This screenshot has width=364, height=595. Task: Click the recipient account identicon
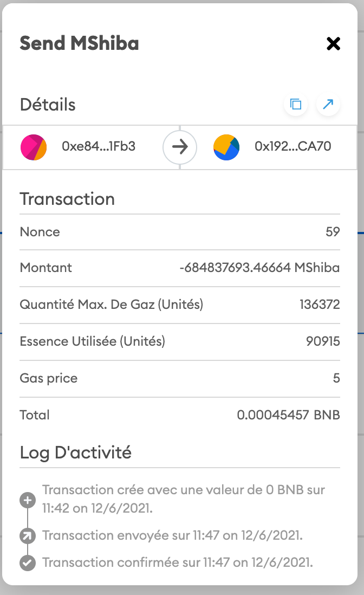(226, 147)
